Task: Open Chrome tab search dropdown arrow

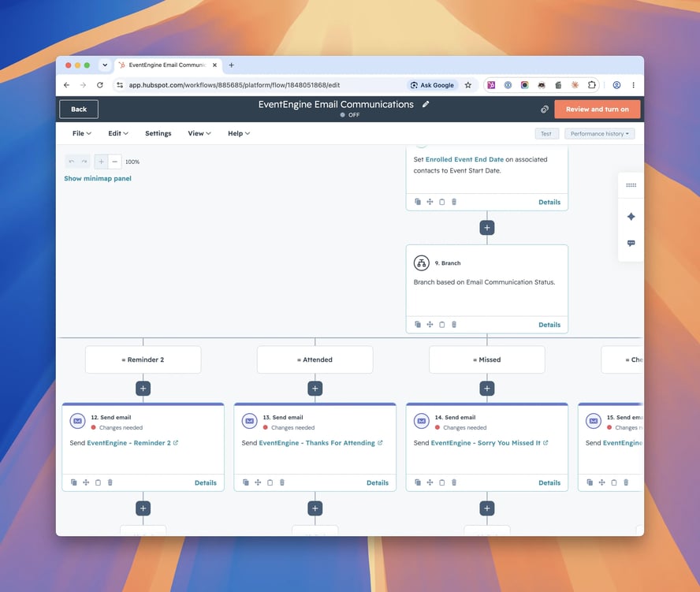Action: point(105,65)
